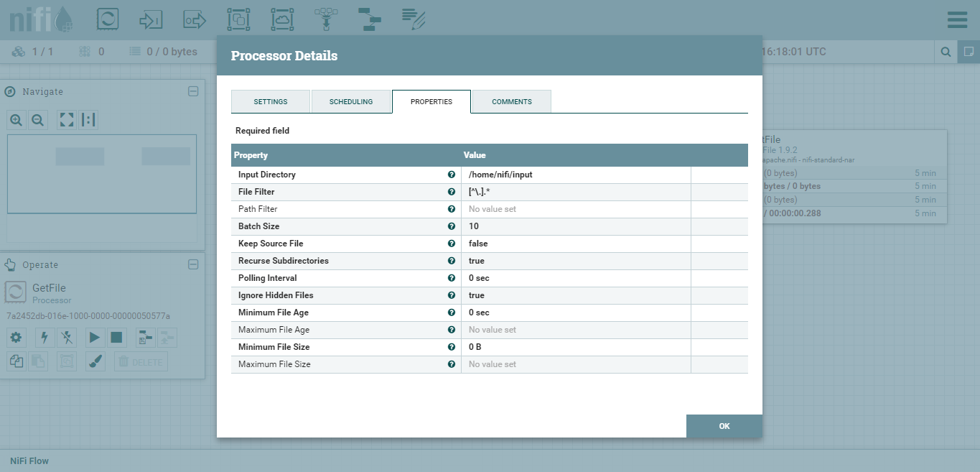The image size is (980, 472).
Task: Open the Scheduling tab
Action: click(x=351, y=101)
